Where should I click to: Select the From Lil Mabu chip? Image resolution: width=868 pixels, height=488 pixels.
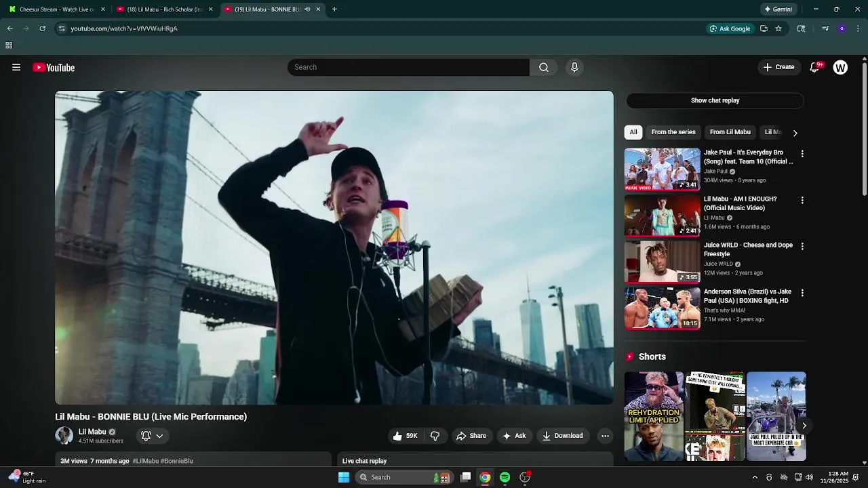[730, 132]
